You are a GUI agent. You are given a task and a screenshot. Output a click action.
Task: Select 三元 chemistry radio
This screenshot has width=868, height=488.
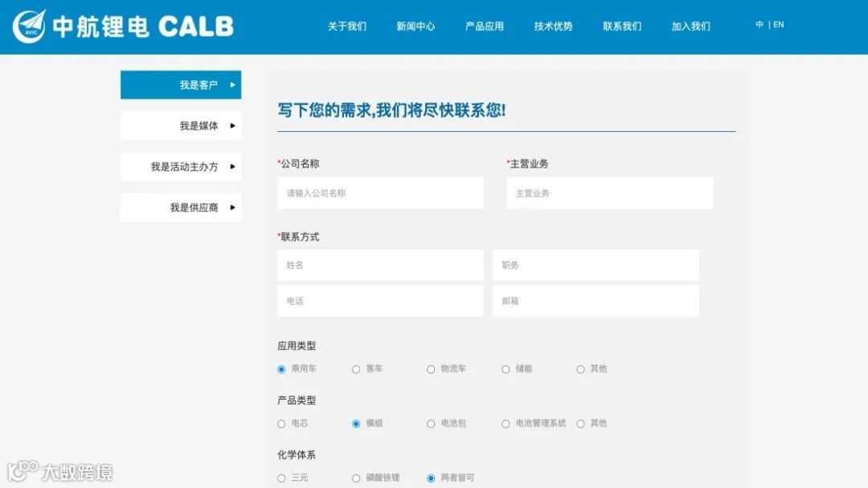pyautogui.click(x=281, y=478)
